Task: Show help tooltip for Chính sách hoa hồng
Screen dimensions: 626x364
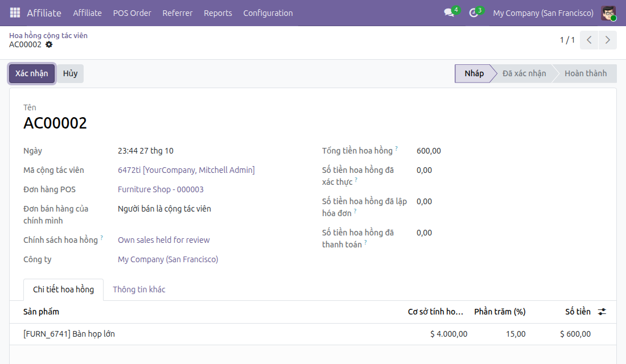Action: (102, 238)
